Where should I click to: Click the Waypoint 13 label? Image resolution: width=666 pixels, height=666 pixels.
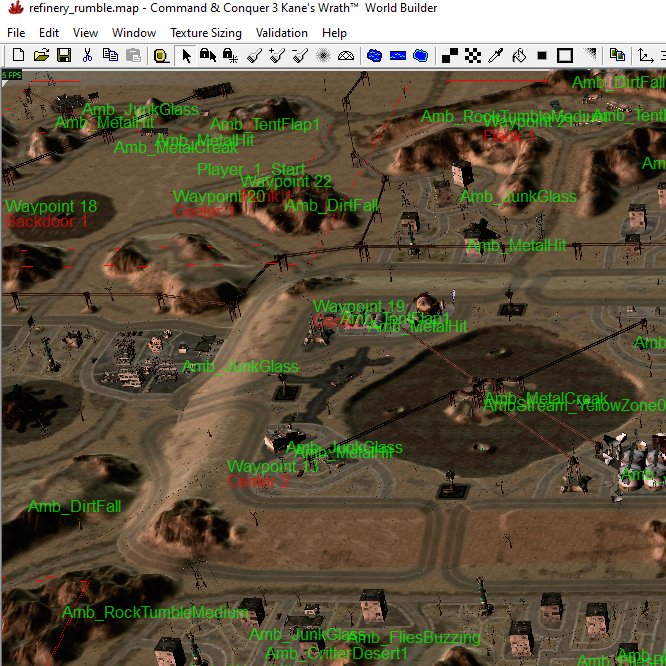(273, 466)
